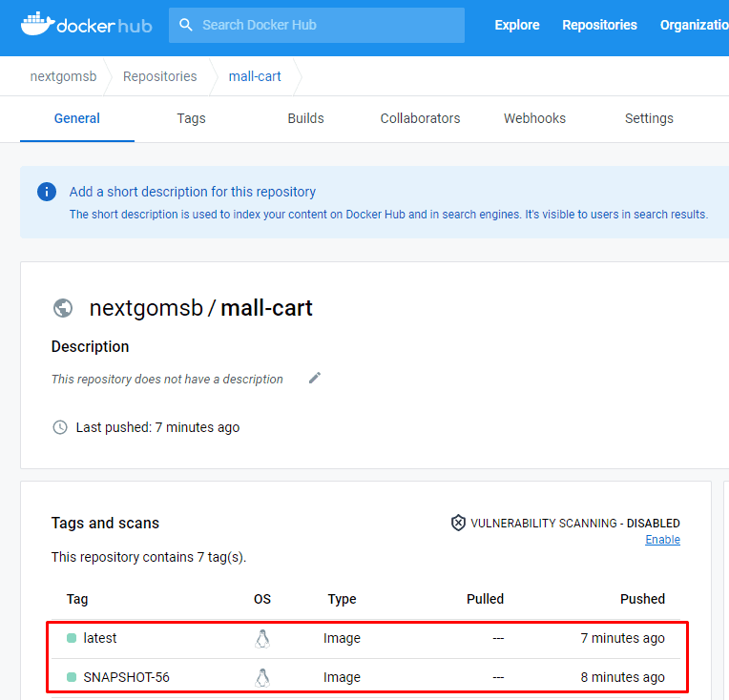The width and height of the screenshot is (729, 700).
Task: Click the blue info icon in banner
Action: pyautogui.click(x=47, y=192)
